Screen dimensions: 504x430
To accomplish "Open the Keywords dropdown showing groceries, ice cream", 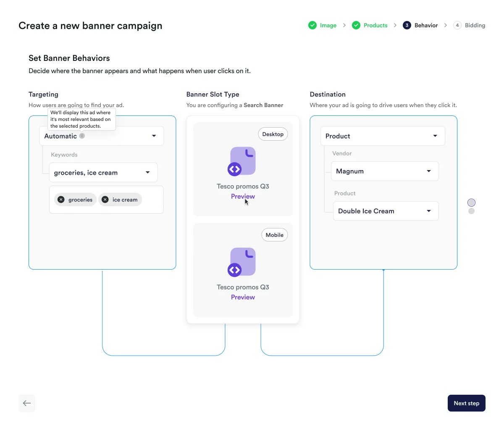I will pos(103,172).
